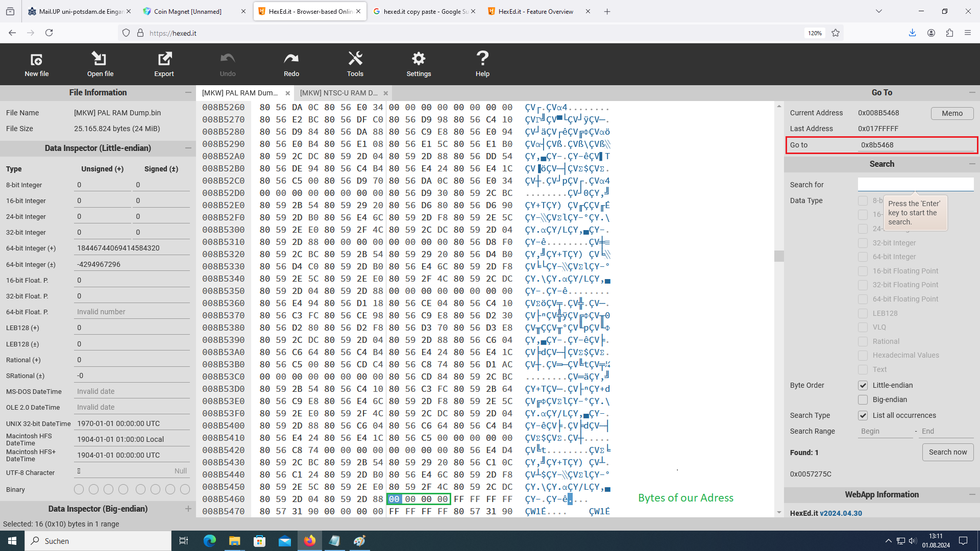Image resolution: width=980 pixels, height=551 pixels.
Task: Open tracking protection shield
Action: coord(126,33)
